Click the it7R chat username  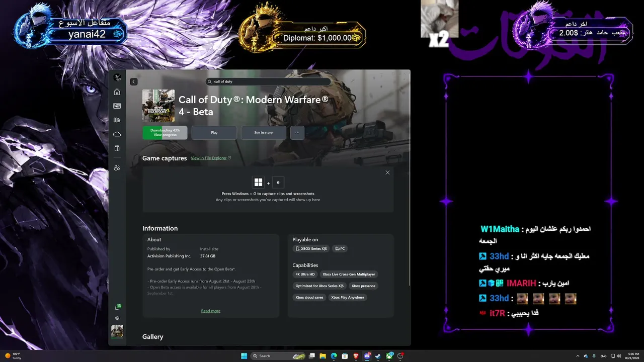497,313
